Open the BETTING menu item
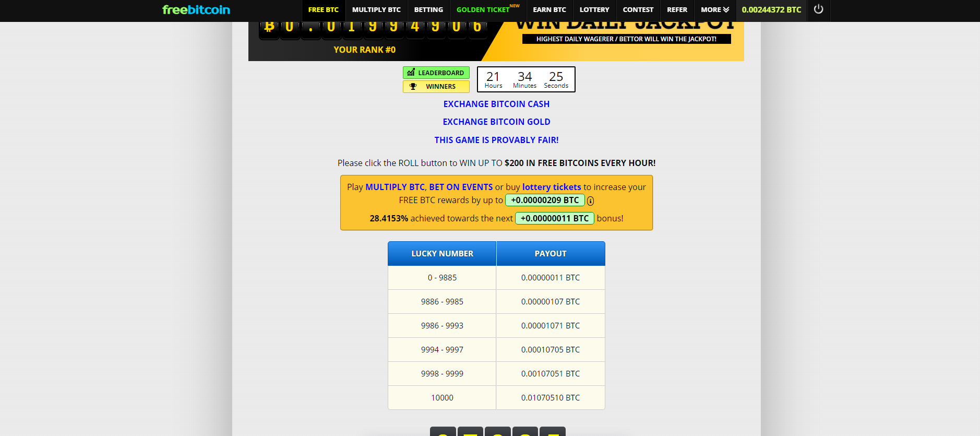Screen dimensions: 980x436 tap(428, 9)
